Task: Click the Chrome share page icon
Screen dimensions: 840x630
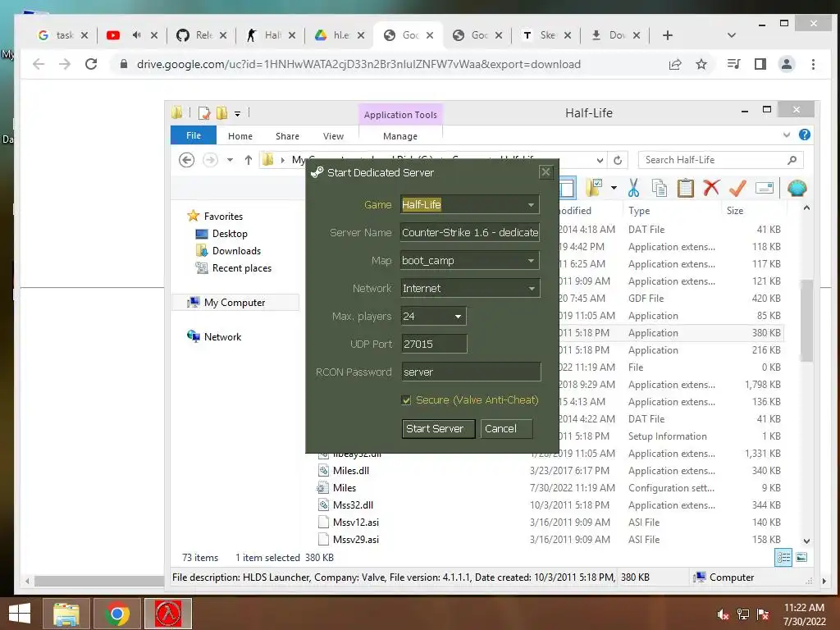Action: 675,64
